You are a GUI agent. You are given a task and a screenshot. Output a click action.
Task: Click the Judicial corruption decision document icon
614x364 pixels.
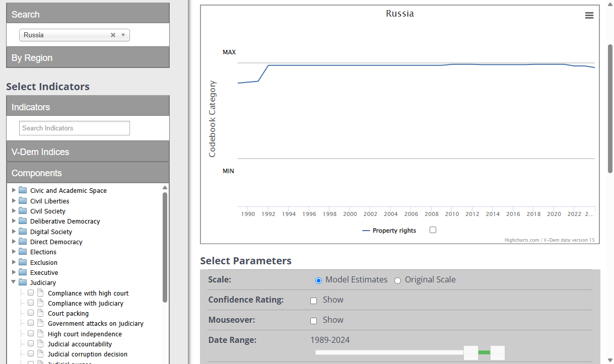(x=41, y=354)
